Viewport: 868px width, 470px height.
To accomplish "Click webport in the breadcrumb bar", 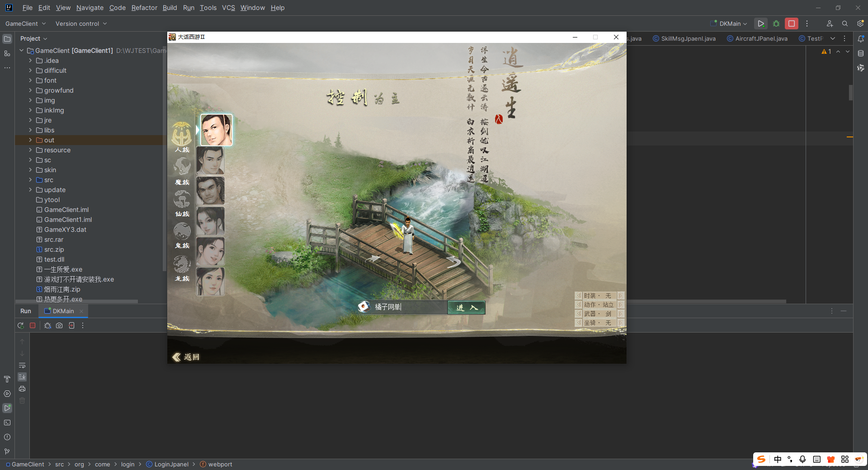I will tap(216, 464).
